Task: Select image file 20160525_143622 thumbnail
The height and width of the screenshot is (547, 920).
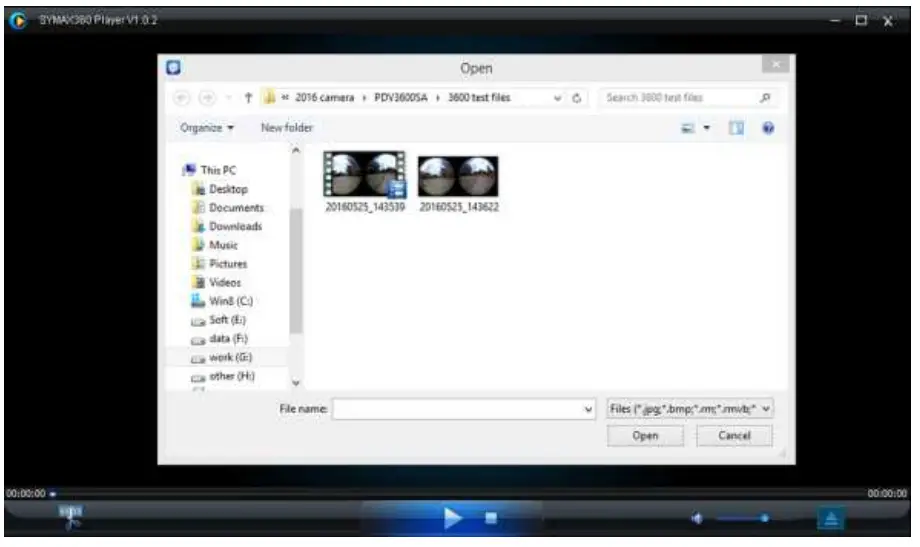Action: (x=458, y=176)
